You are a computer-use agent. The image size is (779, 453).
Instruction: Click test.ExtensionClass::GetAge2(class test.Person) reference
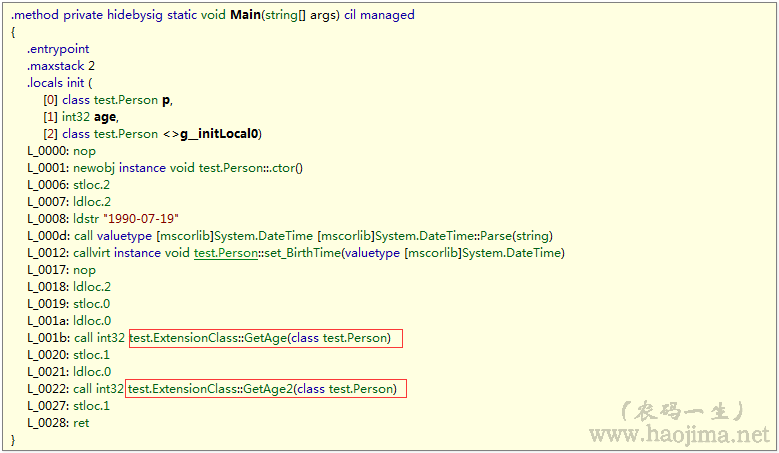tap(262, 389)
